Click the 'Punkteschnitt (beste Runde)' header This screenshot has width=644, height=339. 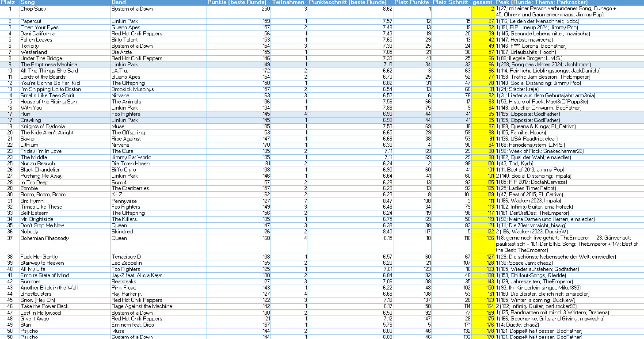351,3
